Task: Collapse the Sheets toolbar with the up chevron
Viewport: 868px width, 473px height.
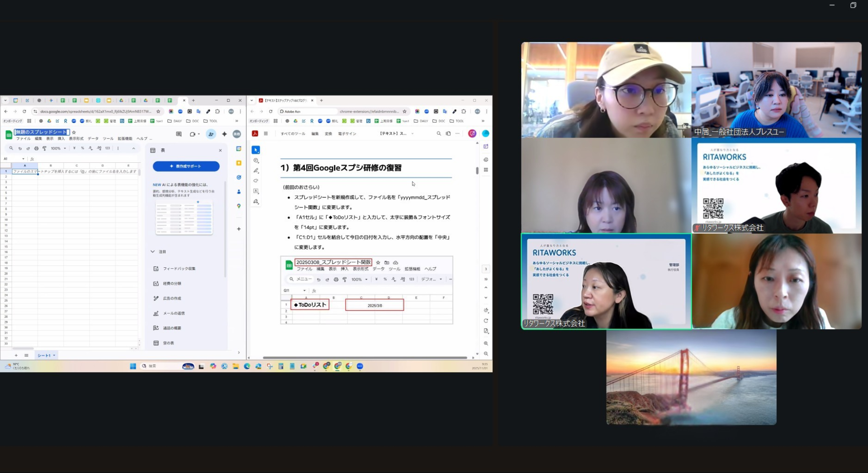Action: 133,148
